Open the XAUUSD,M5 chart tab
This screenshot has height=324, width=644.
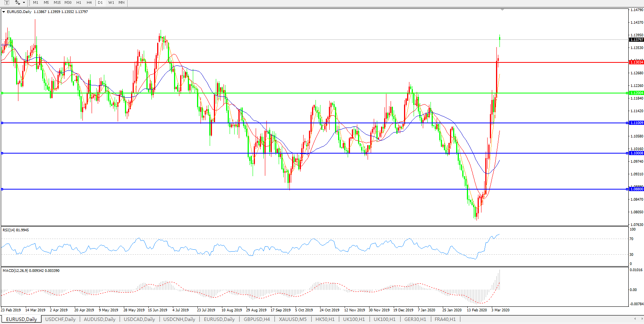pyautogui.click(x=292, y=319)
